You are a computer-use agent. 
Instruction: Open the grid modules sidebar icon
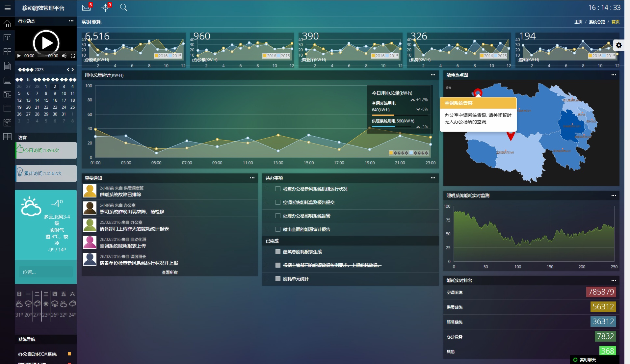coord(7,52)
